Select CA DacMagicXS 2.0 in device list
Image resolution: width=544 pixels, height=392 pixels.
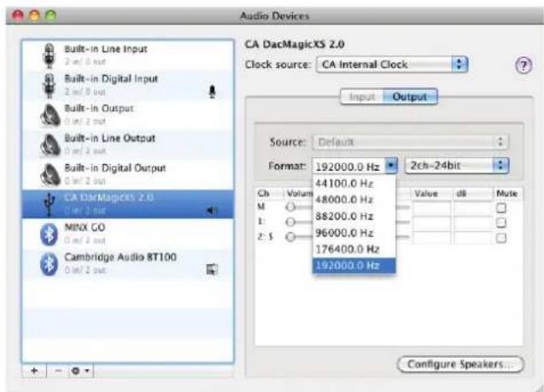[x=128, y=204]
